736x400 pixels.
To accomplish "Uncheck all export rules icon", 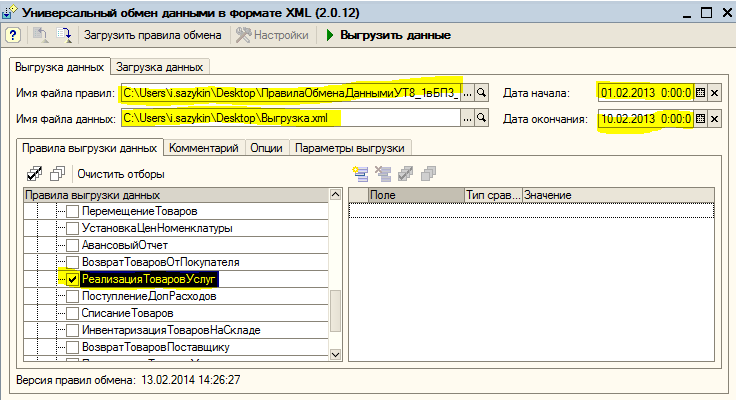I will click(58, 174).
